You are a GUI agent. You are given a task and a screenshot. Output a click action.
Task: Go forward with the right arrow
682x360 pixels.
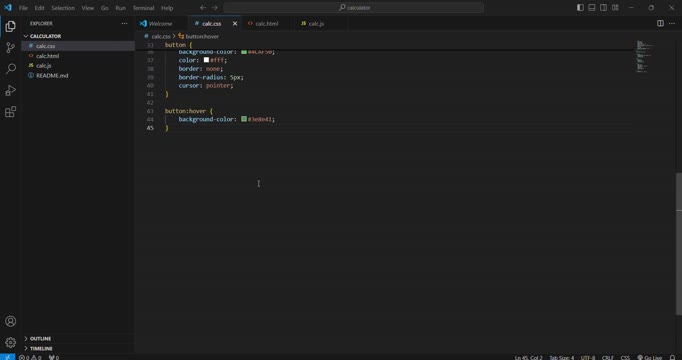click(215, 7)
